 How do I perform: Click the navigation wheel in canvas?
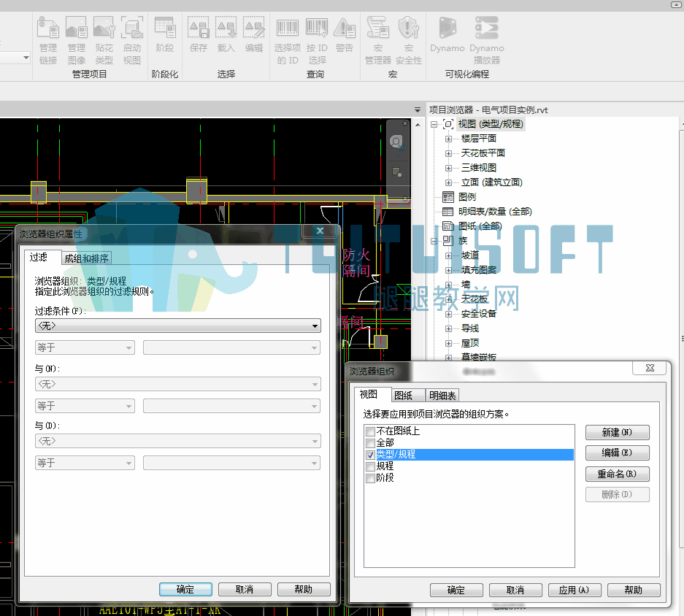396,142
